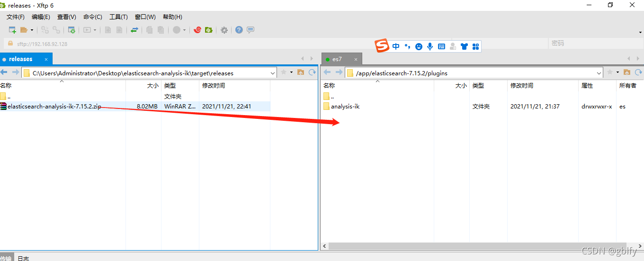
Task: Click the blue Help question mark icon
Action: 239,30
